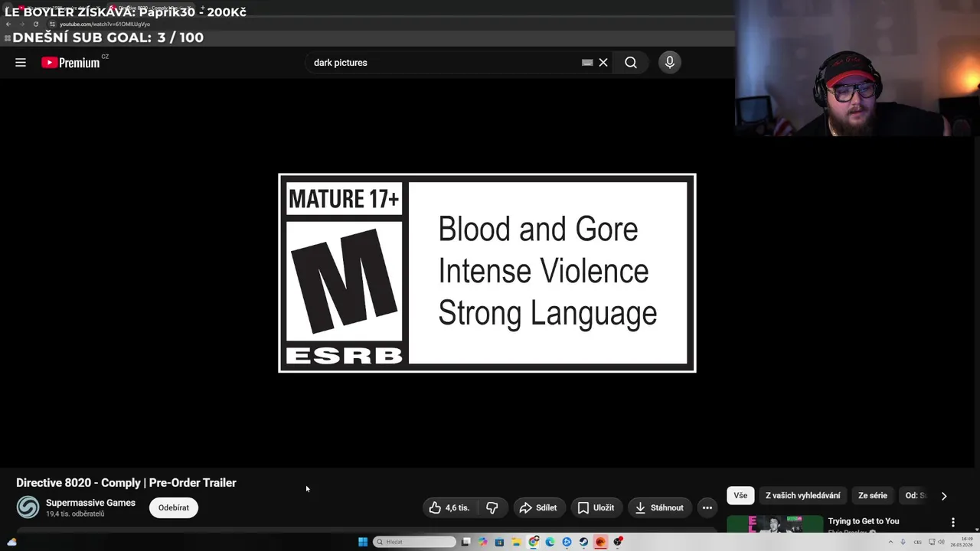
Task: Open the tray microphone indicator
Action: point(903,542)
